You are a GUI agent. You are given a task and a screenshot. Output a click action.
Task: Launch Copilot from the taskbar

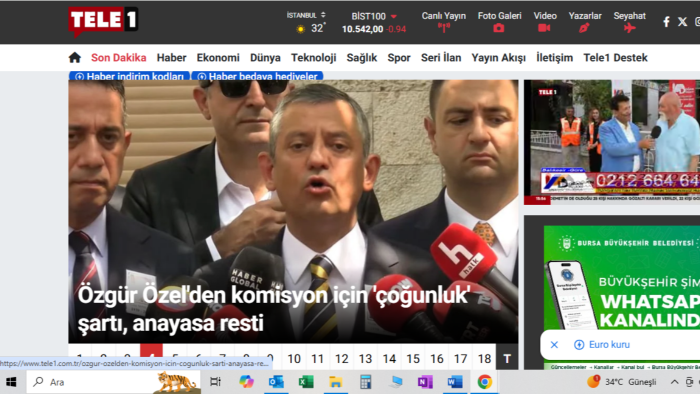[246, 382]
